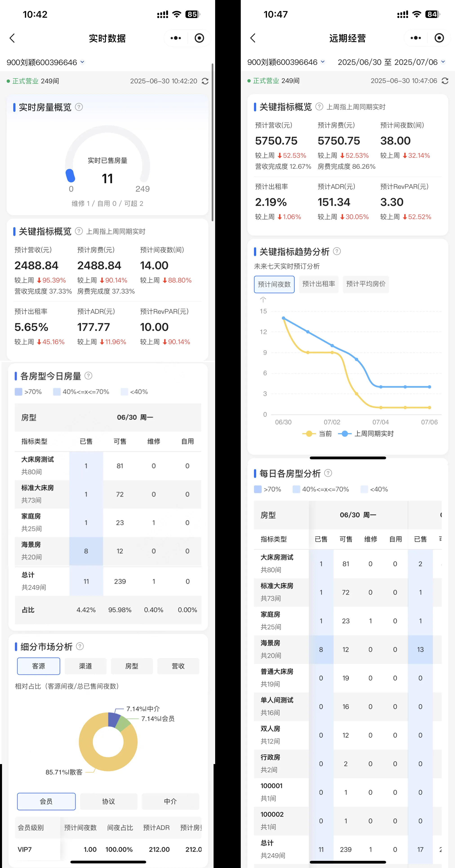Select the 预计出租率 trend tab
This screenshot has height=868, width=455.
click(319, 284)
